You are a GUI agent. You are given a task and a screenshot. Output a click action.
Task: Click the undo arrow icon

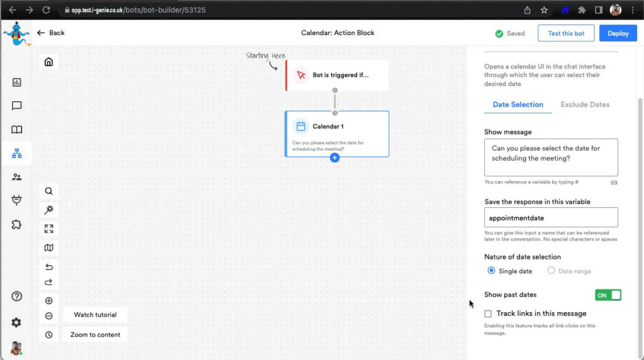click(x=48, y=267)
